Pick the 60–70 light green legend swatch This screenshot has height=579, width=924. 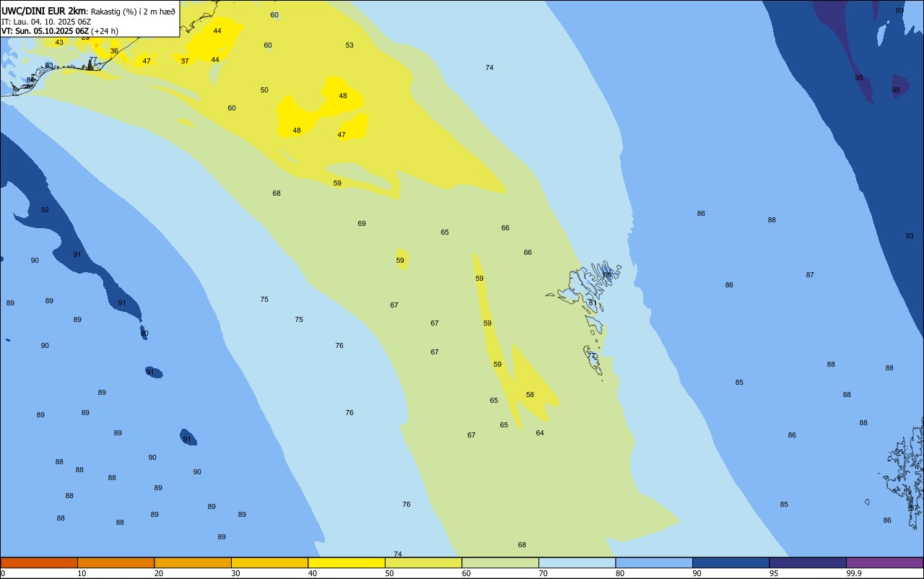click(500, 562)
